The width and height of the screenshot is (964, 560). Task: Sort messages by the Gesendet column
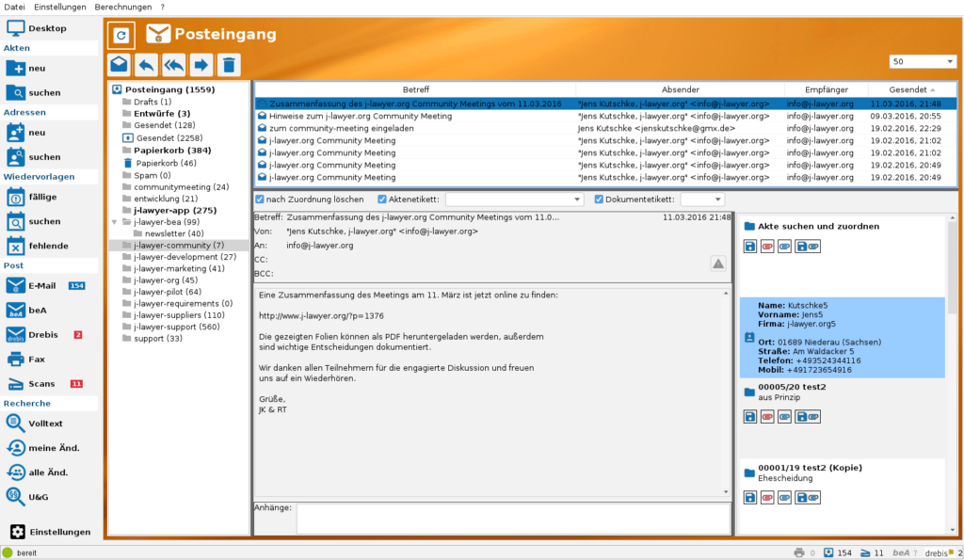point(911,89)
